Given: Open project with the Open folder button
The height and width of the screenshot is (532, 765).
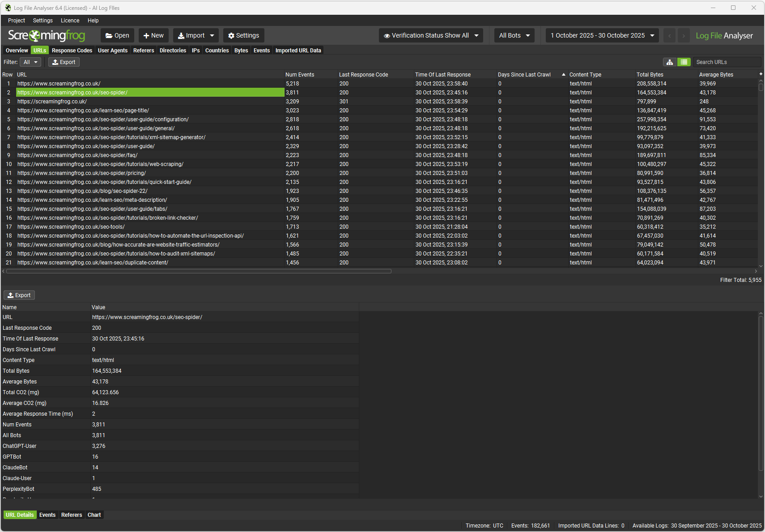Looking at the screenshot, I should (x=117, y=36).
